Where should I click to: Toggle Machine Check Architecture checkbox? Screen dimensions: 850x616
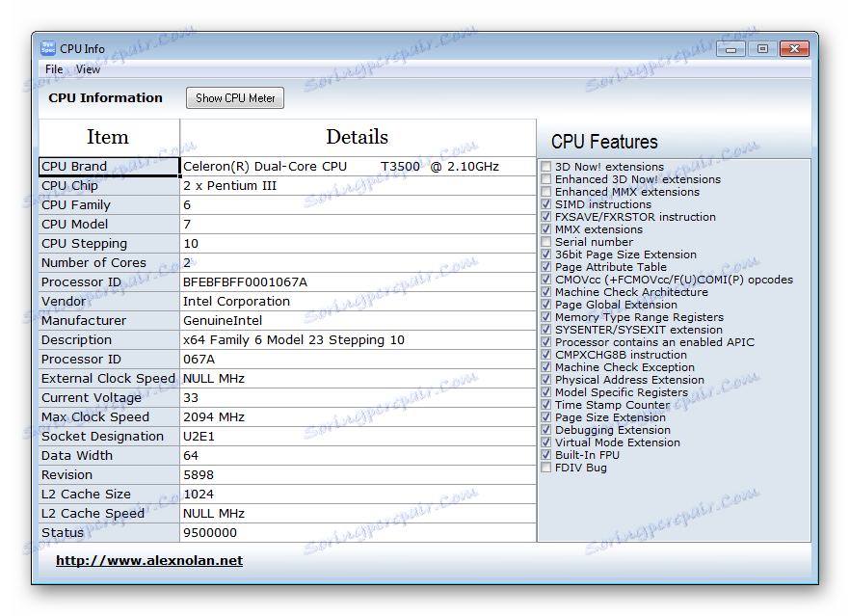545,292
